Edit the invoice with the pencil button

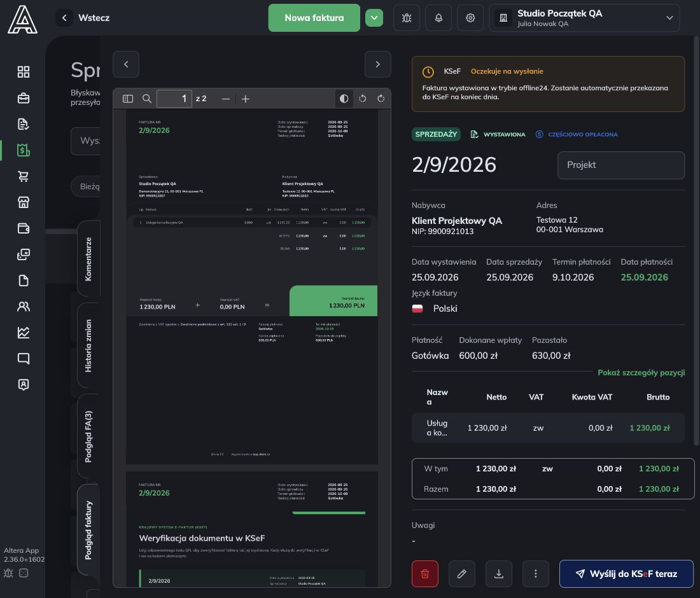pyautogui.click(x=461, y=574)
